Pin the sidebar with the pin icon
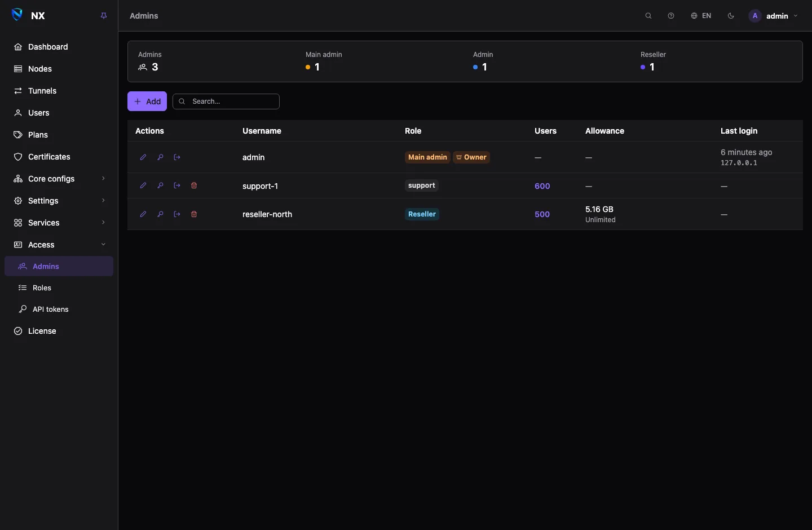The image size is (812, 530). (104, 16)
